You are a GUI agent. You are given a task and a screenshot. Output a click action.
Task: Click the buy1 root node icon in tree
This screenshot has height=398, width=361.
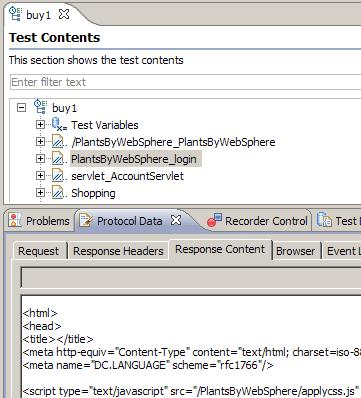click(41, 107)
